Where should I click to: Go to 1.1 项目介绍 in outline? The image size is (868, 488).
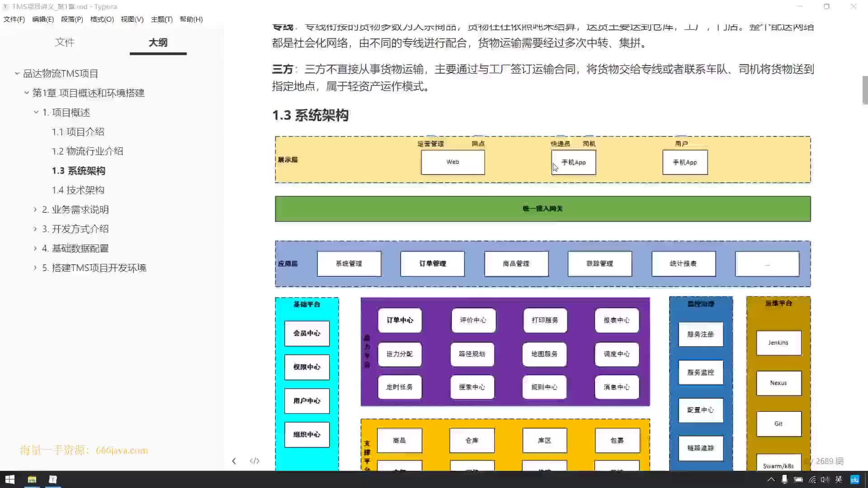(x=78, y=131)
